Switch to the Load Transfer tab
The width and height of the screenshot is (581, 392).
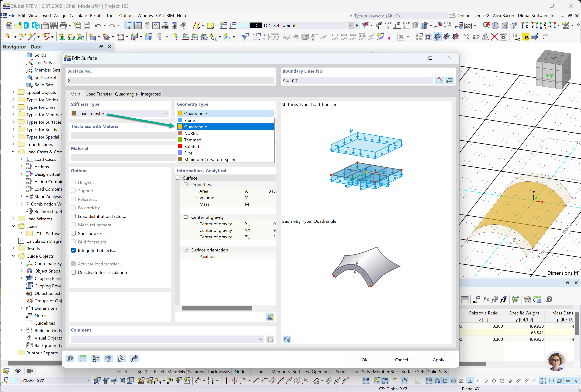click(x=98, y=94)
